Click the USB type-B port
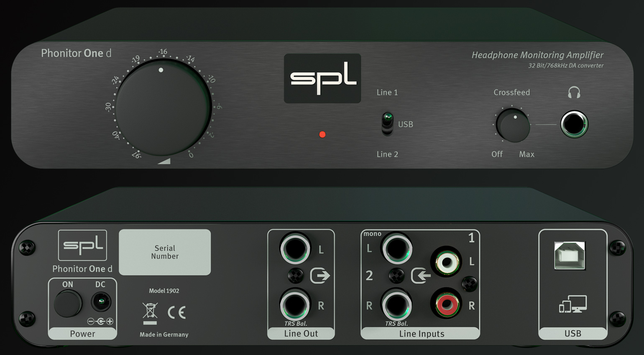 pyautogui.click(x=570, y=255)
